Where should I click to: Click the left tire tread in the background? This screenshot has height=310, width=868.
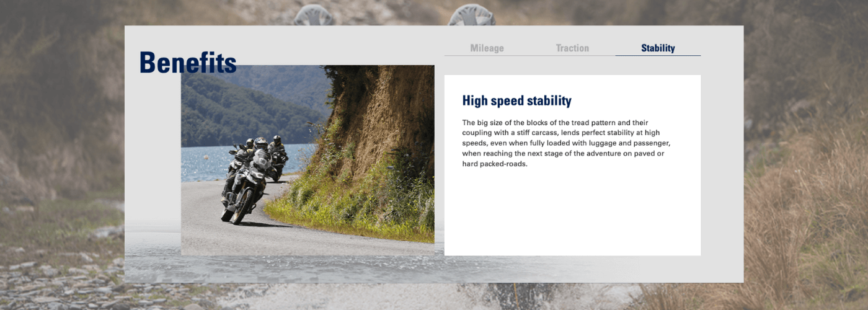314,15
